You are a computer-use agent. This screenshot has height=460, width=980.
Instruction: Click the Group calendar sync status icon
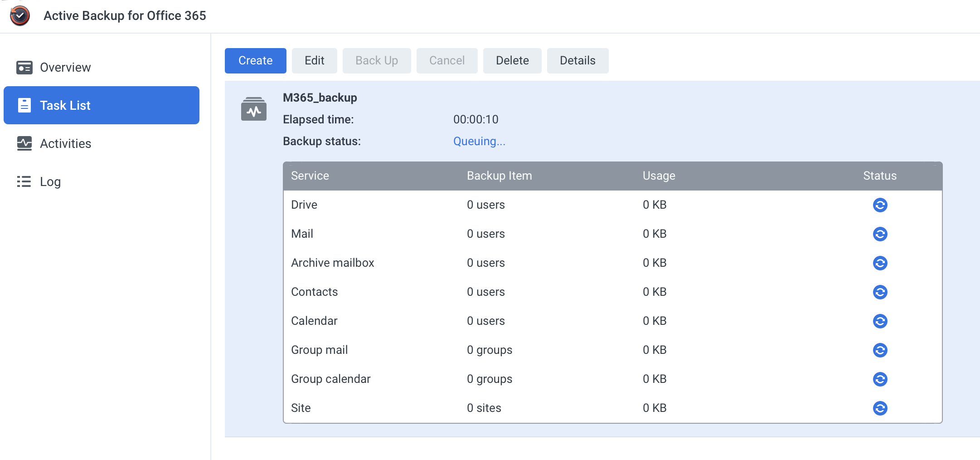[879, 379]
